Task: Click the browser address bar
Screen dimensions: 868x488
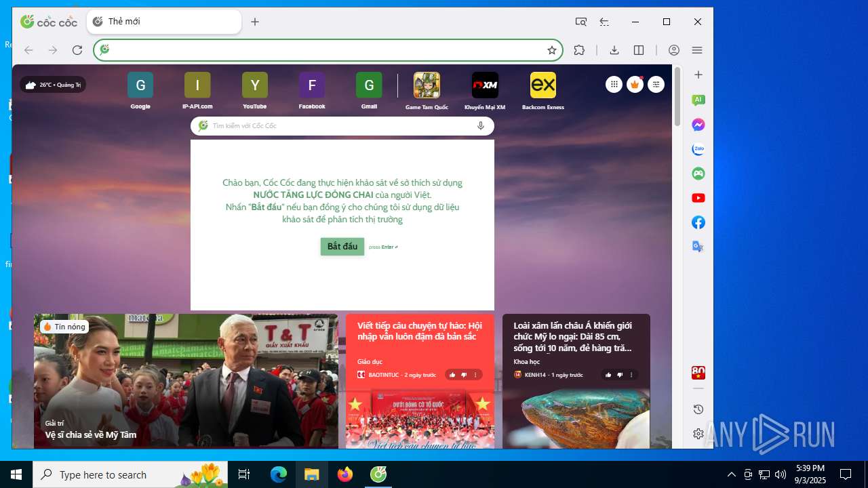Action: pyautogui.click(x=328, y=50)
